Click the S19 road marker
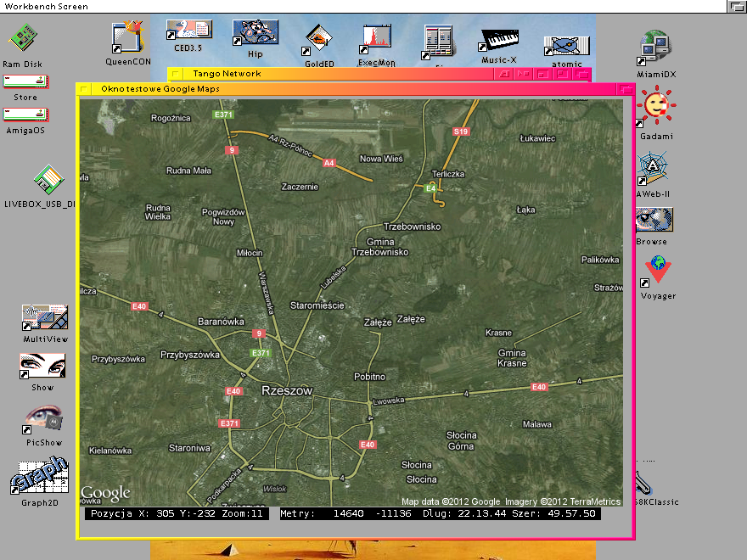Image resolution: width=747 pixels, height=560 pixels. pyautogui.click(x=461, y=132)
